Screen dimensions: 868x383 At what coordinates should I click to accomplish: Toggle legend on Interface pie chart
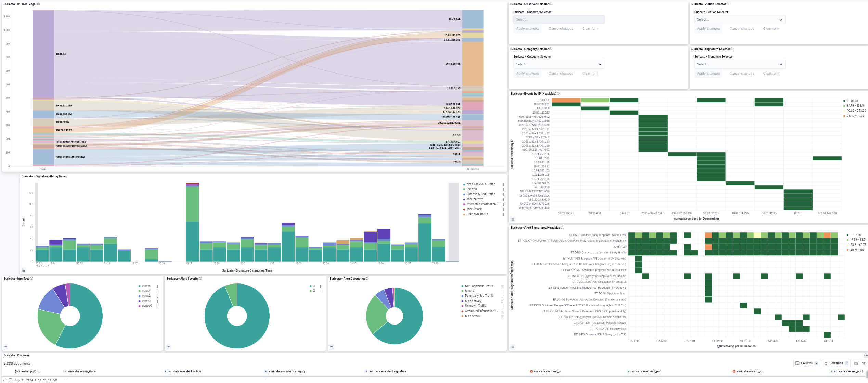(5, 347)
